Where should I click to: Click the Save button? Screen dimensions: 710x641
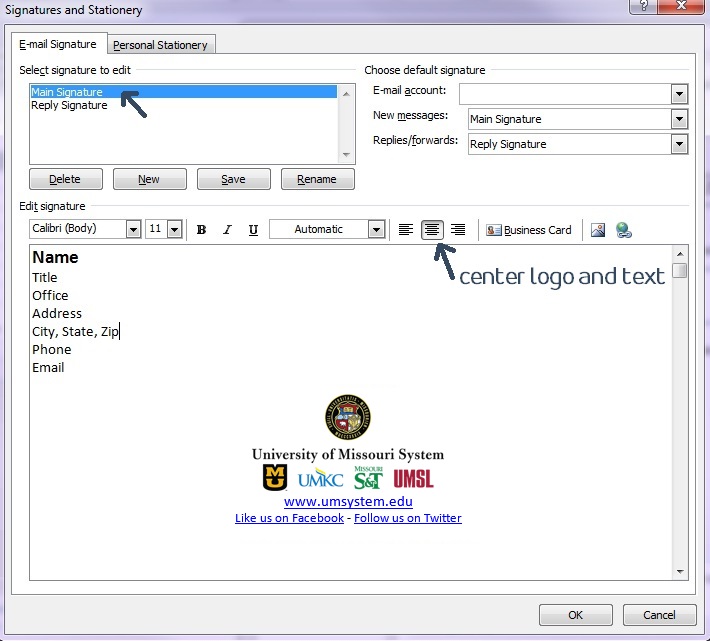(x=234, y=179)
